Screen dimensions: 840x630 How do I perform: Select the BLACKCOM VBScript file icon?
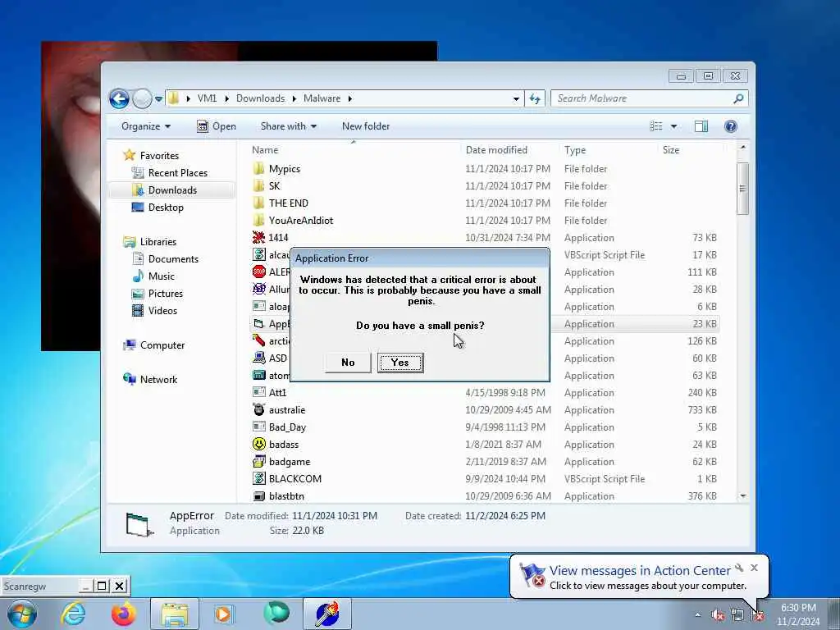click(x=258, y=478)
